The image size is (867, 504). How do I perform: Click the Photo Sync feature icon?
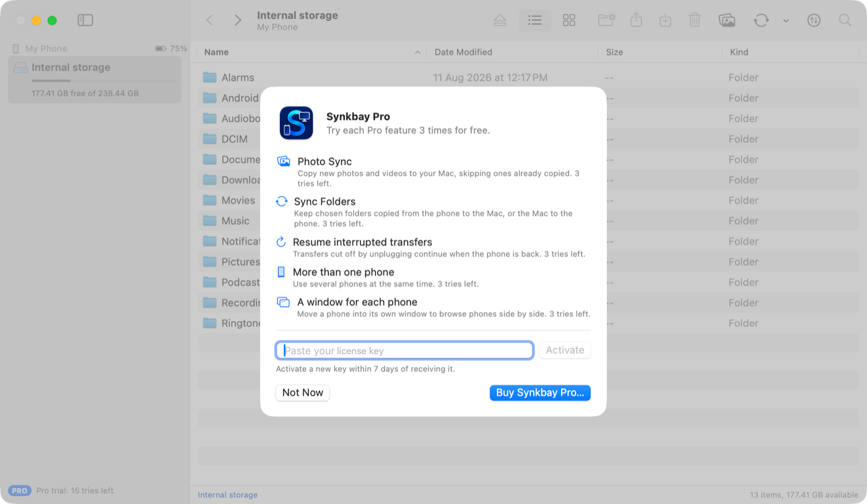(x=284, y=162)
